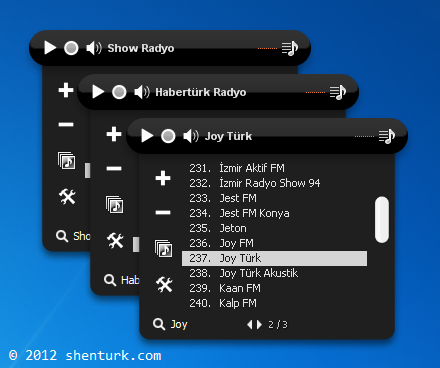Click the 2 / 3 page indicator
Screen dimensions: 440x368
click(x=278, y=325)
